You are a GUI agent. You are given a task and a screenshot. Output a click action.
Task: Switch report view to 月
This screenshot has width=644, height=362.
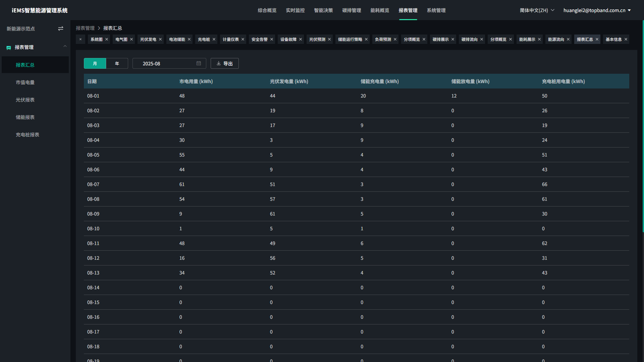[x=95, y=63]
